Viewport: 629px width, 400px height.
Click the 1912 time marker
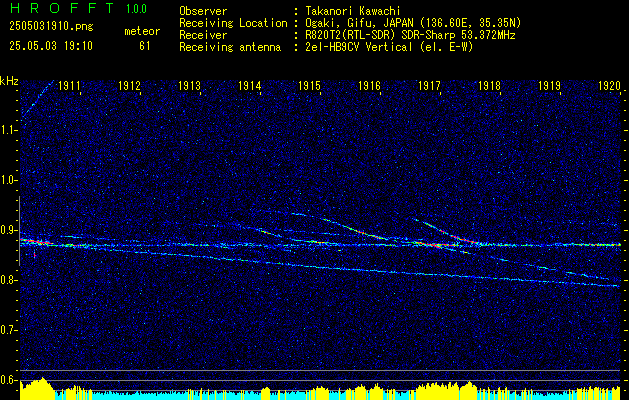pos(129,85)
